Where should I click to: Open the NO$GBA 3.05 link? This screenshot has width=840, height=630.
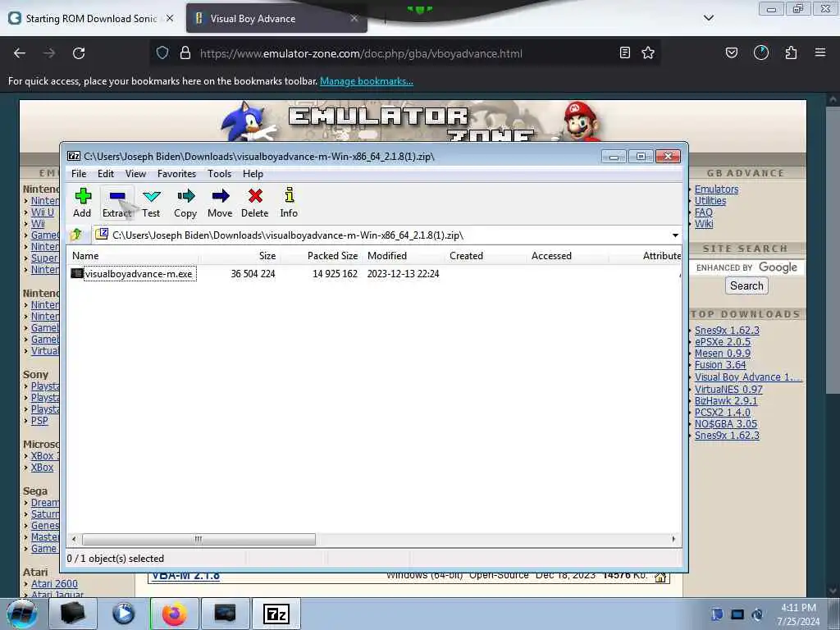click(x=726, y=424)
